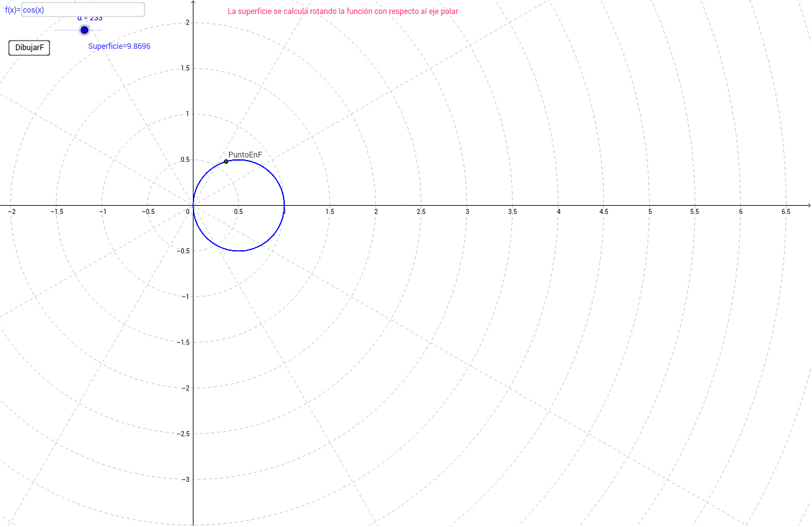Viewport: 812px width, 527px height.
Task: Click the Superficie=9.8696 text label
Action: pos(119,46)
